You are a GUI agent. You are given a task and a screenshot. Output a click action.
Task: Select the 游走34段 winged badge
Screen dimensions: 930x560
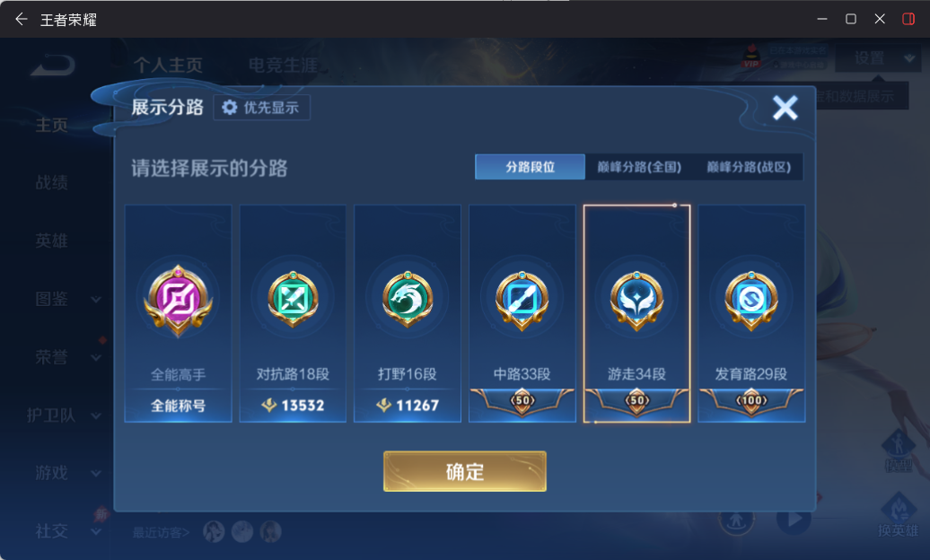tap(636, 301)
